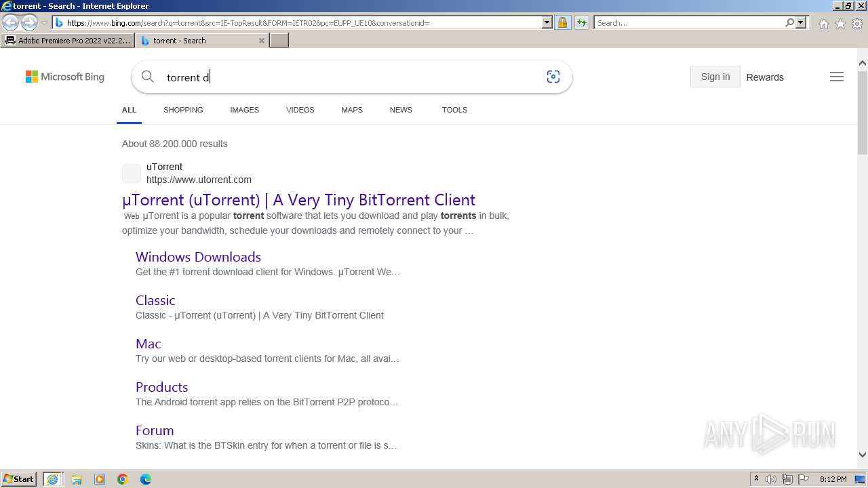Open the Products sublink
This screenshot has width=868, height=488.
[161, 387]
